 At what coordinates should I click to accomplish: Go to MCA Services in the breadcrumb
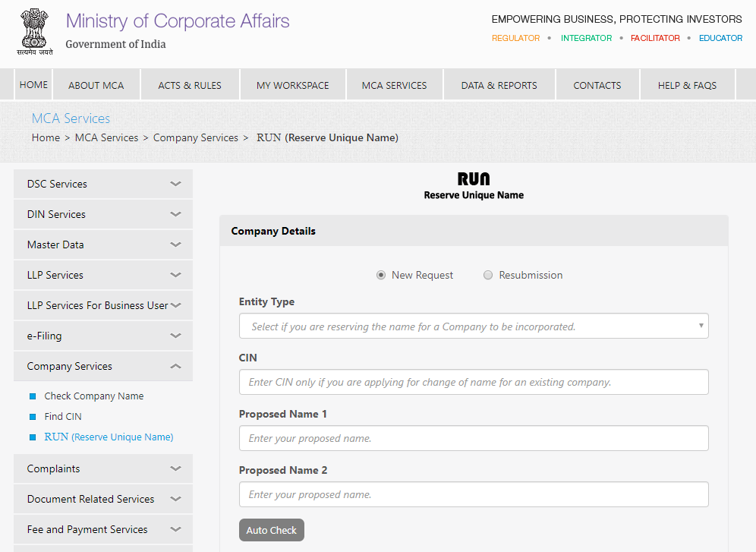[x=106, y=138]
